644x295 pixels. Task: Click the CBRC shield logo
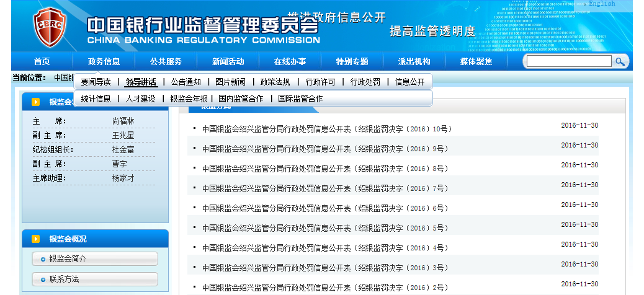point(51,27)
